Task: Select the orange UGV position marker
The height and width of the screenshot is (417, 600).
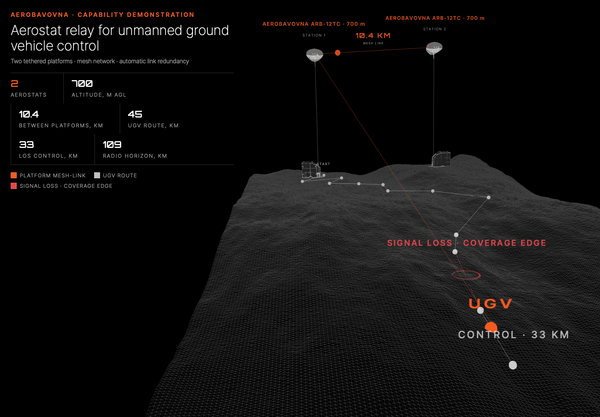Action: (491, 328)
